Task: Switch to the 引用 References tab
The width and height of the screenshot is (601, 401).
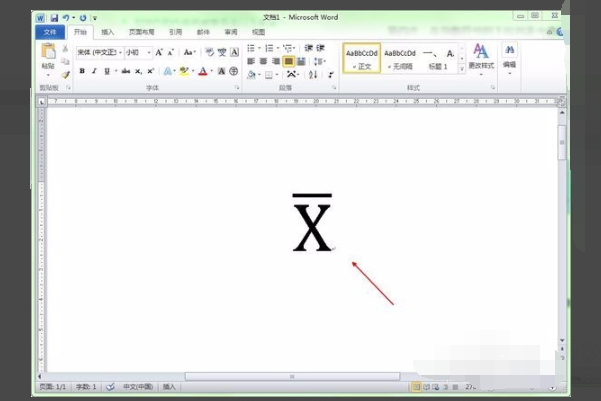Action: tap(176, 32)
